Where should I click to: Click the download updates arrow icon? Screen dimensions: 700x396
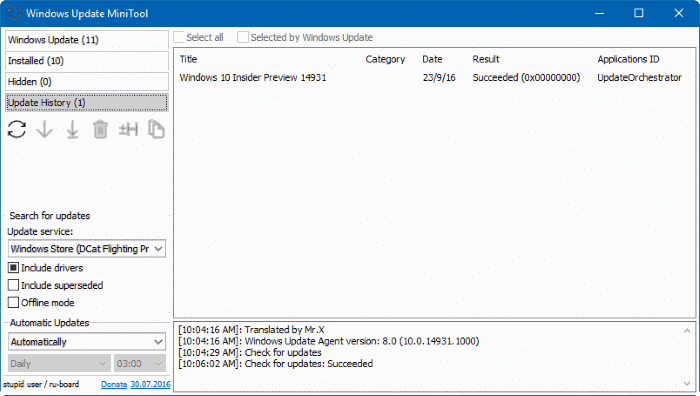pyautogui.click(x=45, y=129)
